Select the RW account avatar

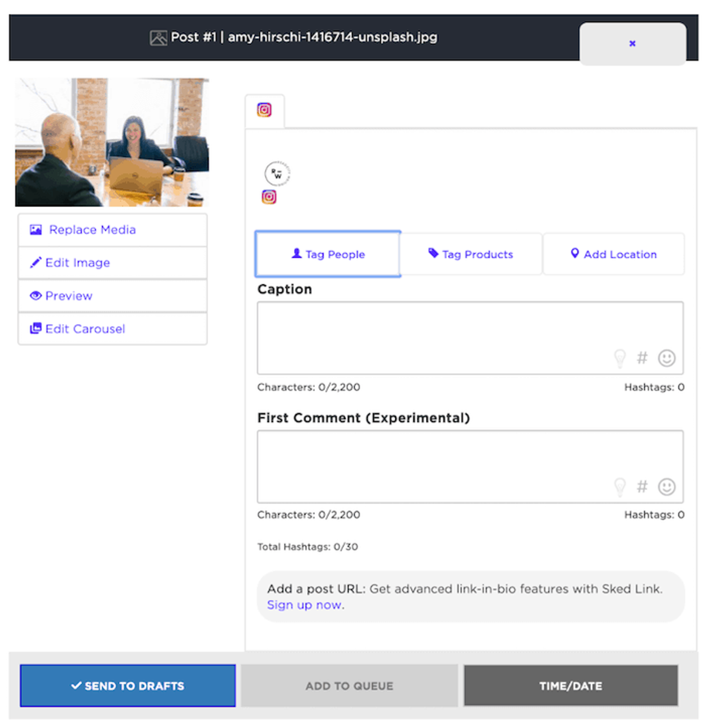pyautogui.click(x=277, y=174)
